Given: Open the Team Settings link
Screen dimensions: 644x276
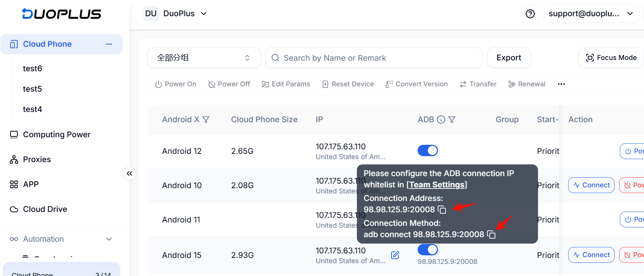Looking at the screenshot, I should click(x=437, y=185).
